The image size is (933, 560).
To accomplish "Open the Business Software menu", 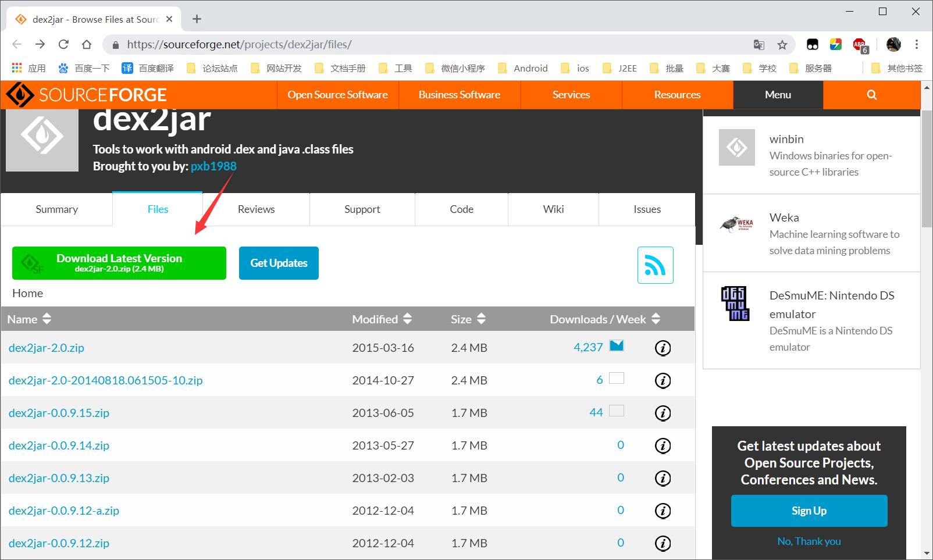I will (460, 95).
